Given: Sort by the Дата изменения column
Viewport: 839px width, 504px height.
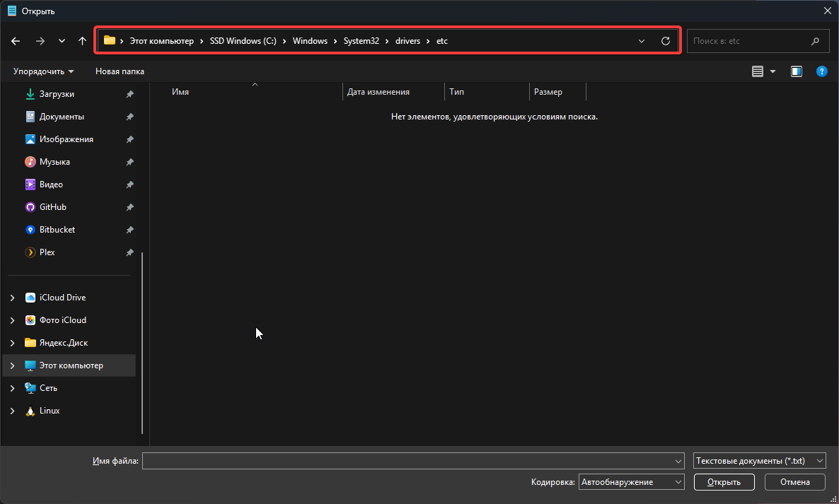Looking at the screenshot, I should 378,92.
